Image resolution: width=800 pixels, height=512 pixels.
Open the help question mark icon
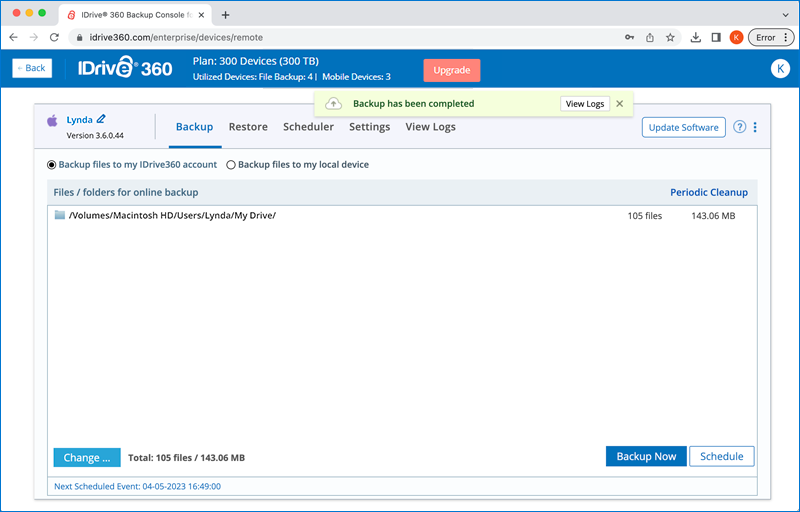(739, 127)
